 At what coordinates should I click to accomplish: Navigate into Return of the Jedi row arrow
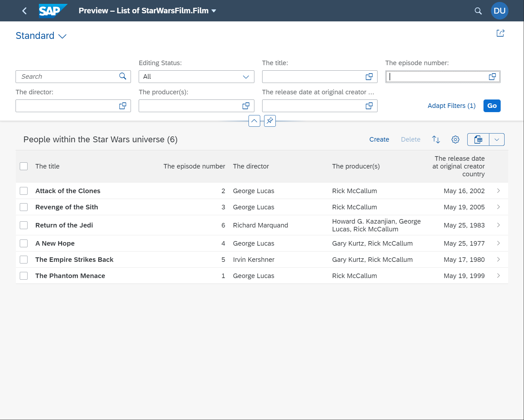pos(498,225)
